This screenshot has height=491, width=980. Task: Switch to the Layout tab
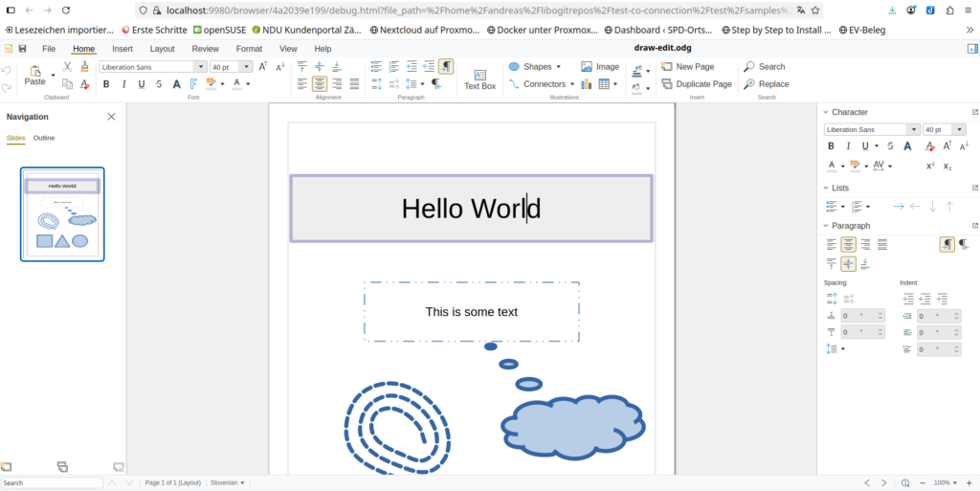tap(163, 49)
